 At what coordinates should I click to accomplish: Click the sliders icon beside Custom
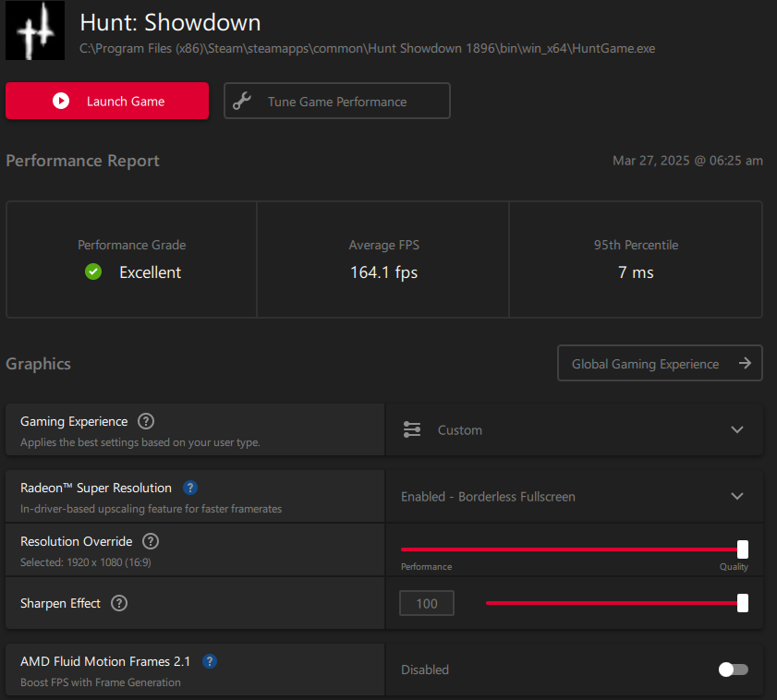[x=412, y=429]
